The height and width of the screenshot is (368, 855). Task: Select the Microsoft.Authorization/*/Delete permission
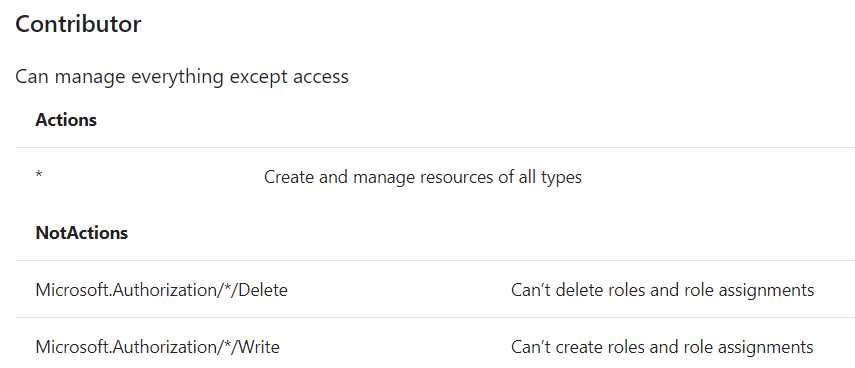point(161,290)
